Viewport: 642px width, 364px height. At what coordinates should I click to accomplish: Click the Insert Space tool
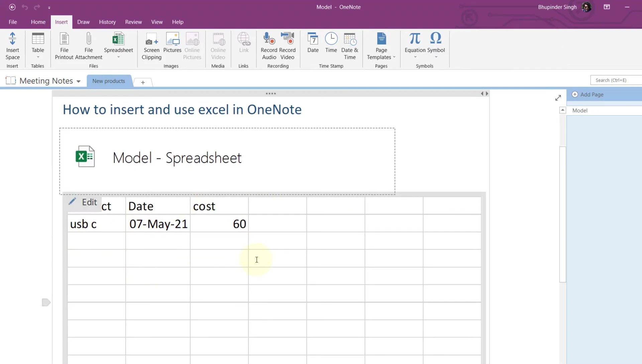click(x=12, y=46)
